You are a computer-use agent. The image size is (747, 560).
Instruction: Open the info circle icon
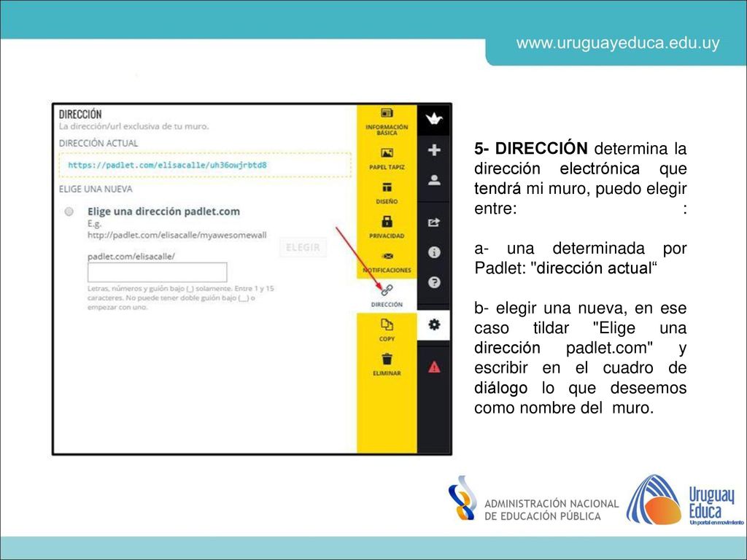[x=433, y=252]
